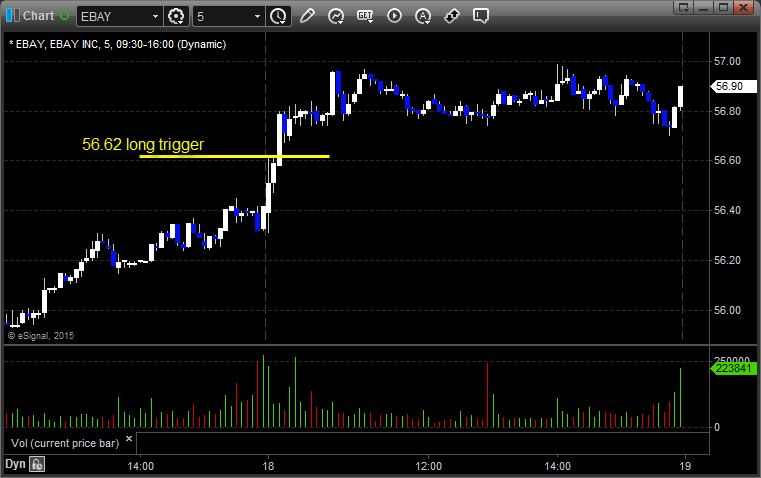Image resolution: width=761 pixels, height=478 pixels.
Task: Click the 56.40 price axis label
Action: pyautogui.click(x=727, y=210)
